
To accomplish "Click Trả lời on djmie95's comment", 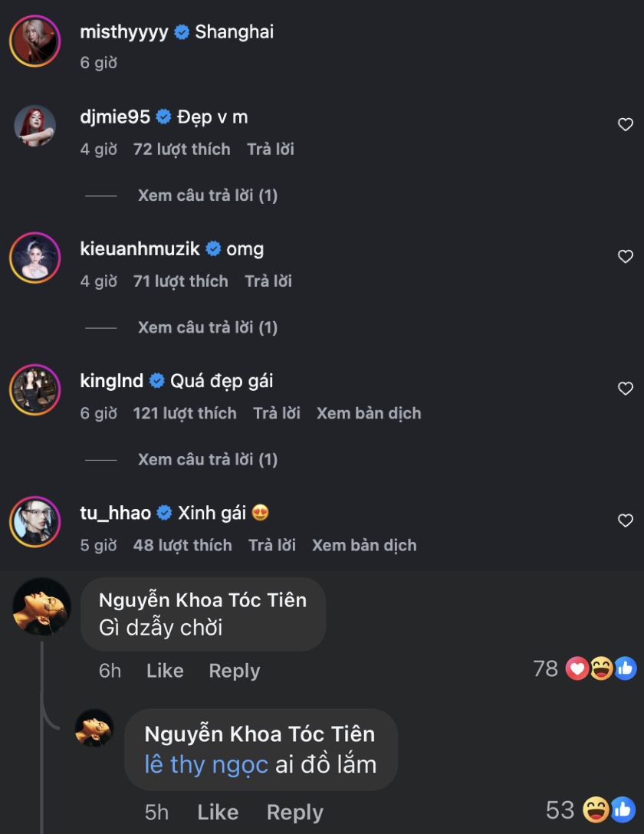I will click(x=270, y=149).
